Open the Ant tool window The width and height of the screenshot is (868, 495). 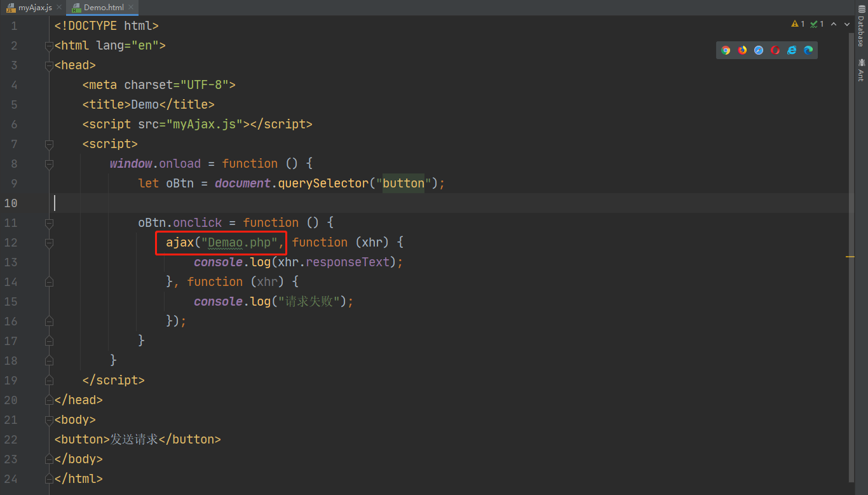tap(861, 69)
